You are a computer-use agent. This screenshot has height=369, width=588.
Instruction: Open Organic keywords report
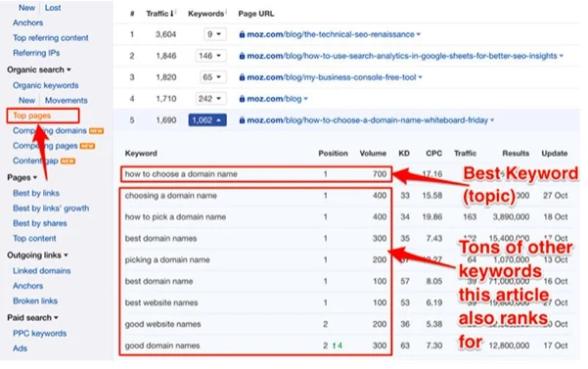point(46,85)
